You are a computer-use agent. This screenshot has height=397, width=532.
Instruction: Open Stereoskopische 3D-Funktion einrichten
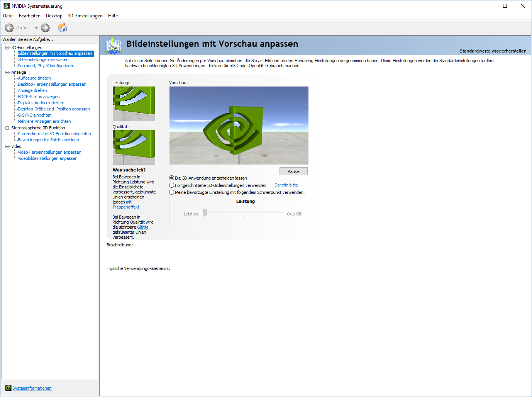[54, 134]
